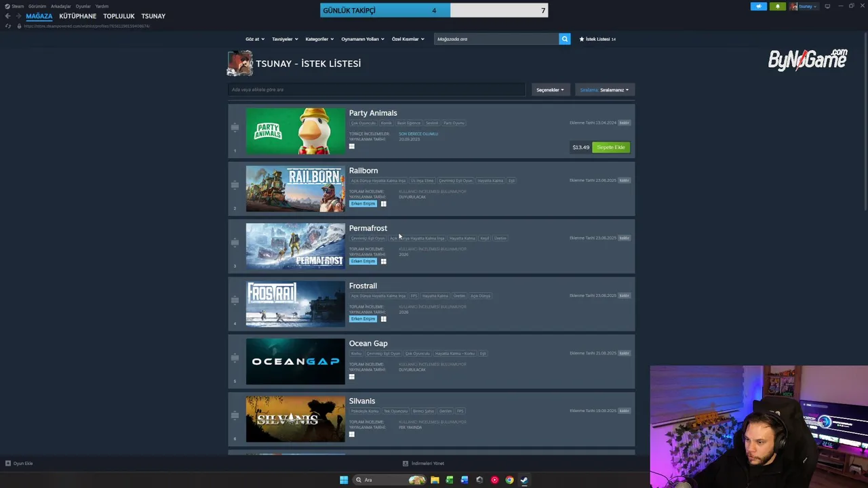The image size is (868, 488).
Task: Open Big Picture mode monitor icon
Action: 827,6
